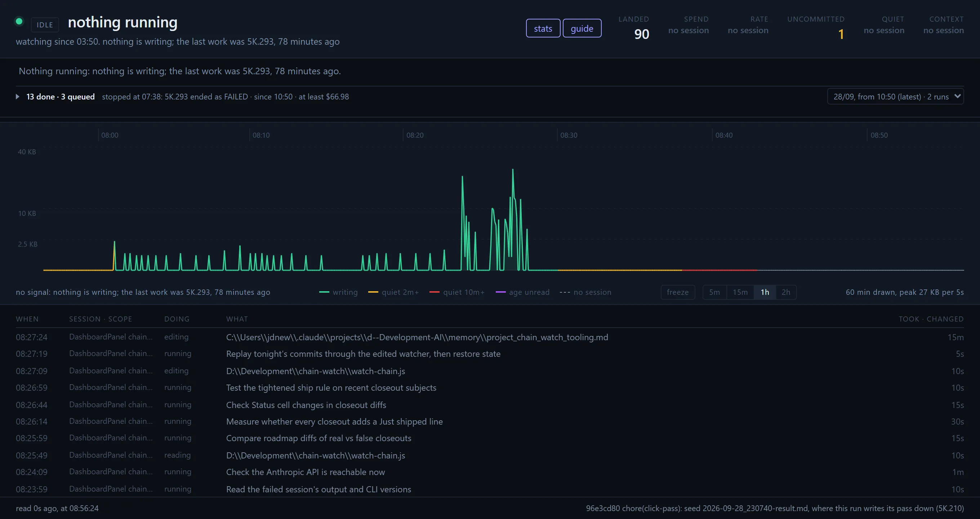980x519 pixels.
Task: Click the 08:27:09 editing watch-chain.js path
Action: click(315, 371)
